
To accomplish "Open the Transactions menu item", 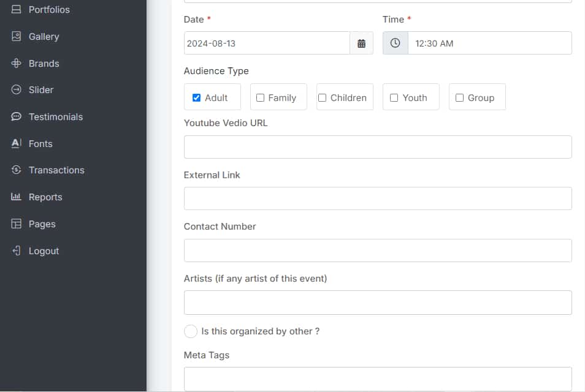I will click(x=56, y=170).
